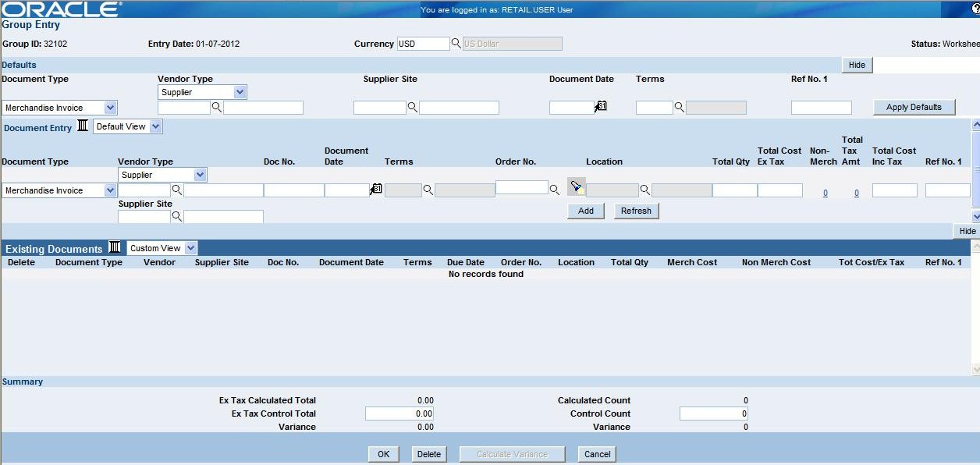980x465 pixels.
Task: Hide the Existing Documents section
Action: [x=968, y=231]
